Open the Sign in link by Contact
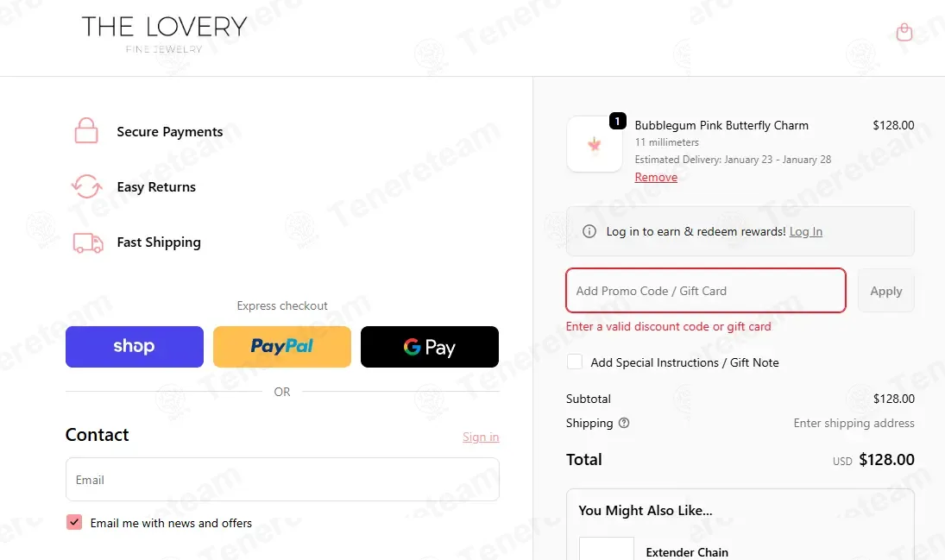Image resolution: width=945 pixels, height=560 pixels. coord(481,437)
